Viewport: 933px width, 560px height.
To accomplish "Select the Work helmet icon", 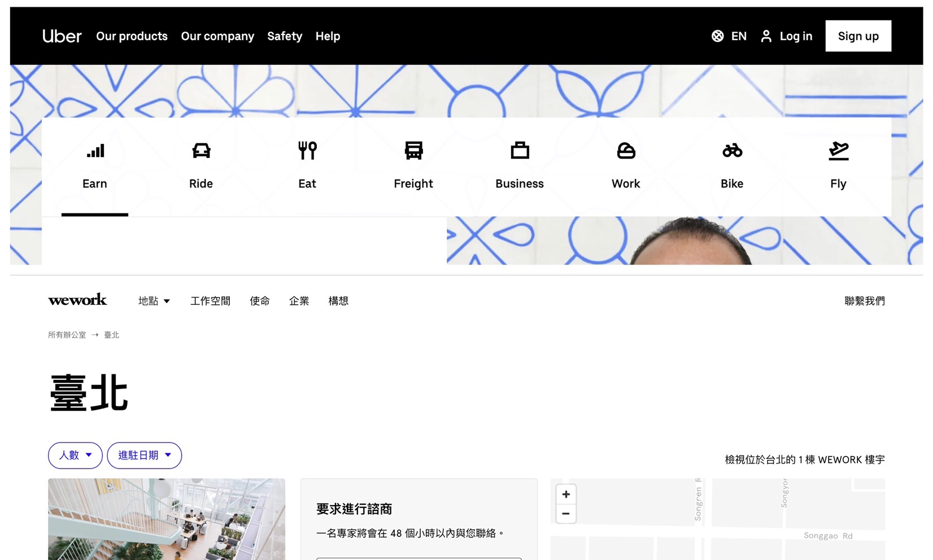I will [626, 151].
